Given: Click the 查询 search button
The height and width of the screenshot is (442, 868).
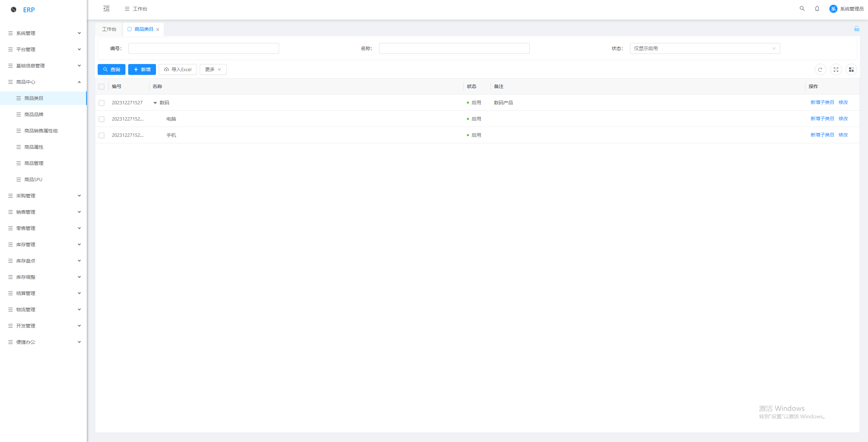Looking at the screenshot, I should (111, 69).
